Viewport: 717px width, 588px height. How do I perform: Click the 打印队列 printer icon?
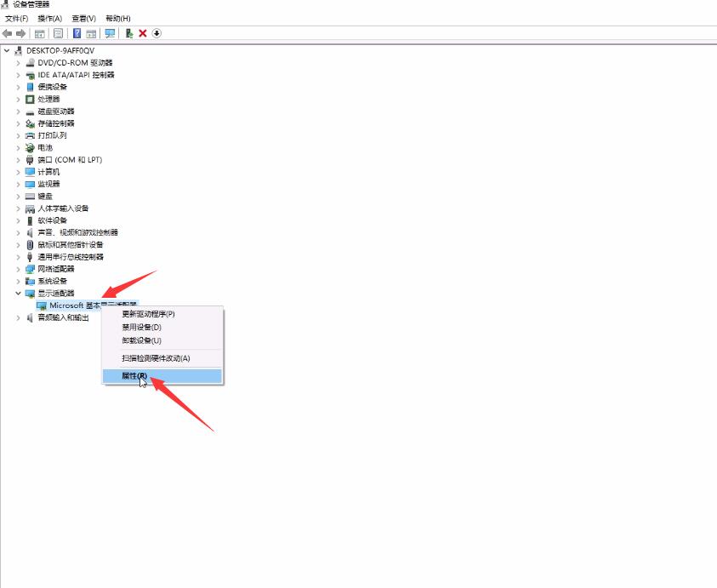click(x=30, y=135)
